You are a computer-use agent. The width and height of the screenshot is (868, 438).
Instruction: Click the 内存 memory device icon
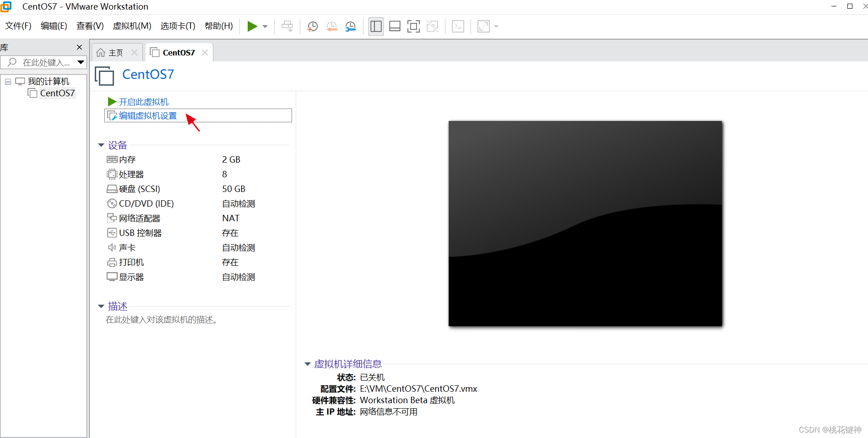point(112,159)
